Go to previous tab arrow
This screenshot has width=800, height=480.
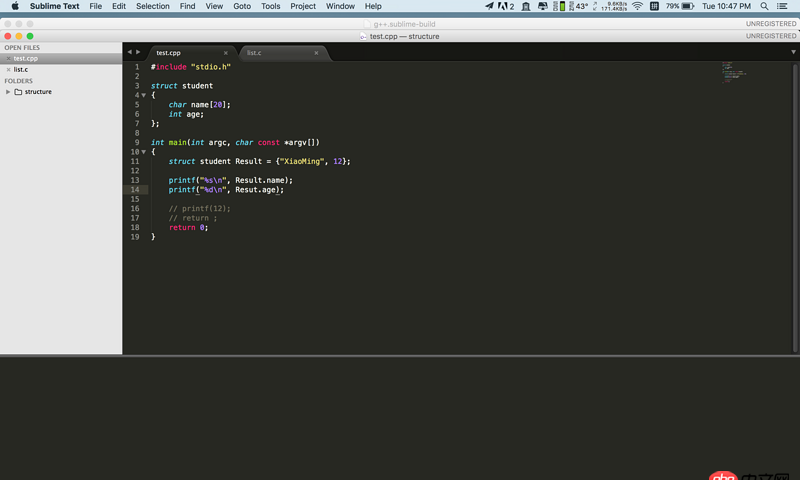click(x=130, y=52)
